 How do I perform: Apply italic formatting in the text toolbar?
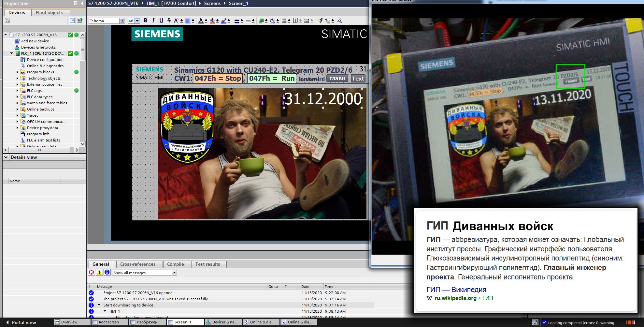(x=153, y=21)
